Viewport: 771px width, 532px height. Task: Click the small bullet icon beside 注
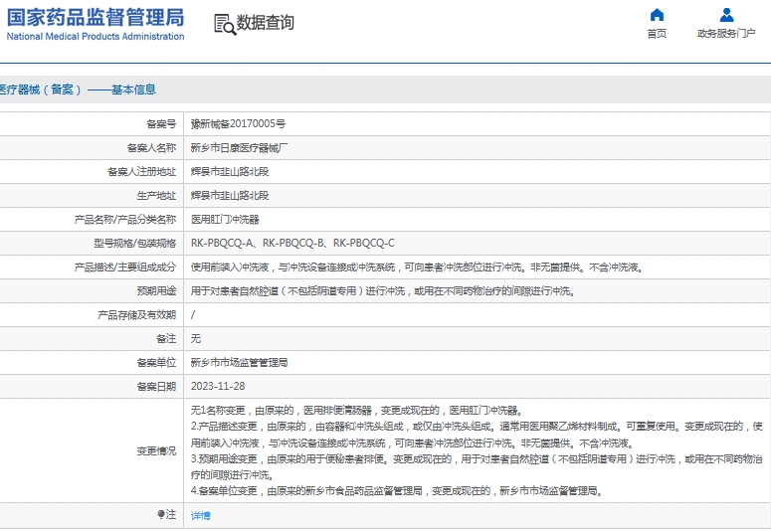pyautogui.click(x=161, y=514)
